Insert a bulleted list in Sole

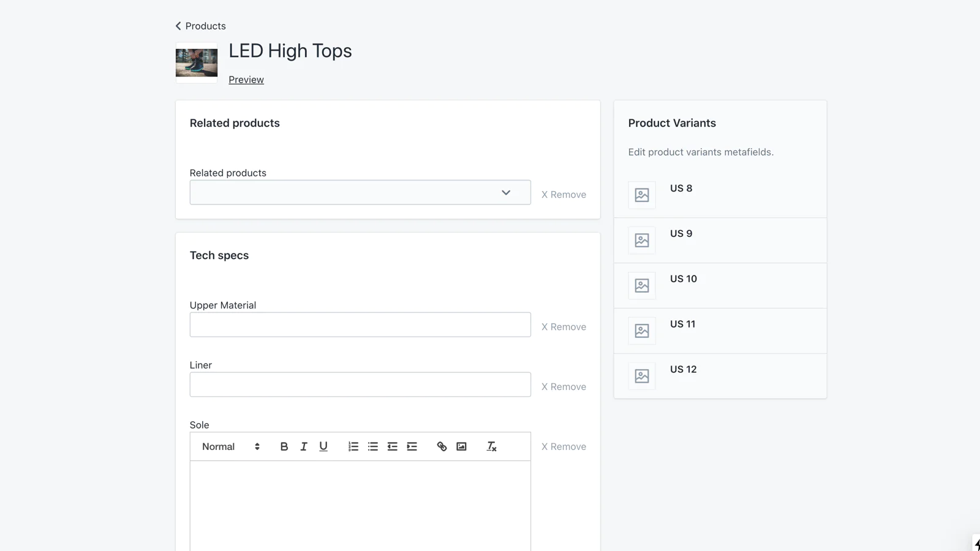373,447
